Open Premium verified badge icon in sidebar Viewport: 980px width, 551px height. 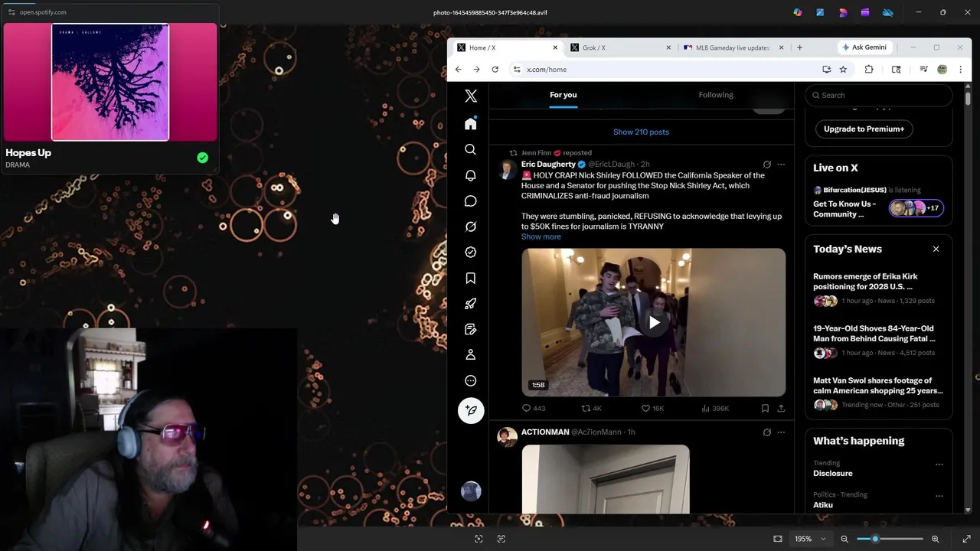tap(471, 253)
